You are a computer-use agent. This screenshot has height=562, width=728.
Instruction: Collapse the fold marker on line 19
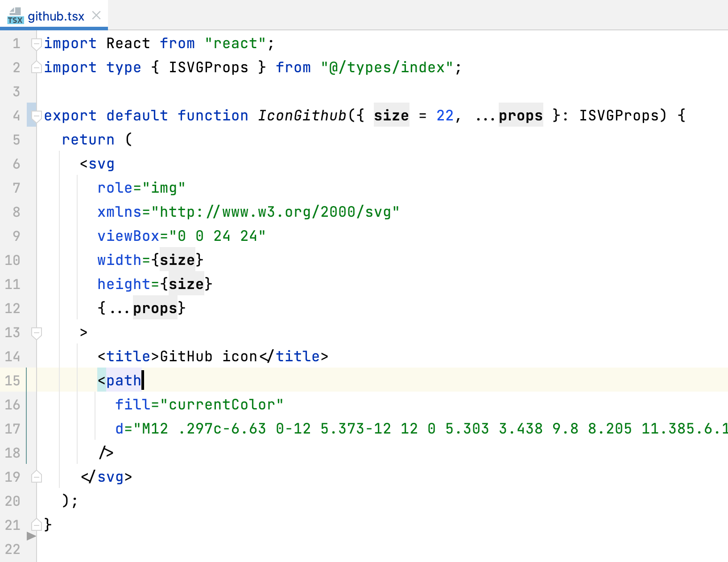coord(37,477)
